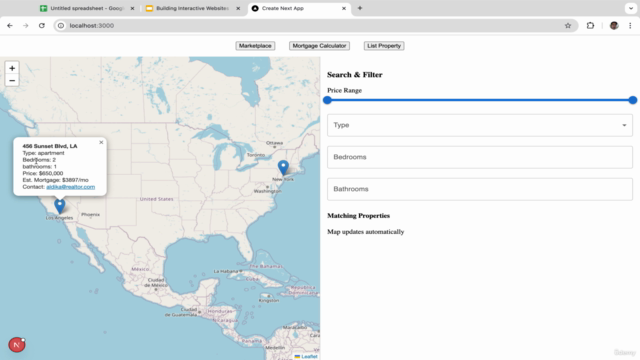
Task: Close the 456 Sunset Blvd popup
Action: pyautogui.click(x=101, y=142)
